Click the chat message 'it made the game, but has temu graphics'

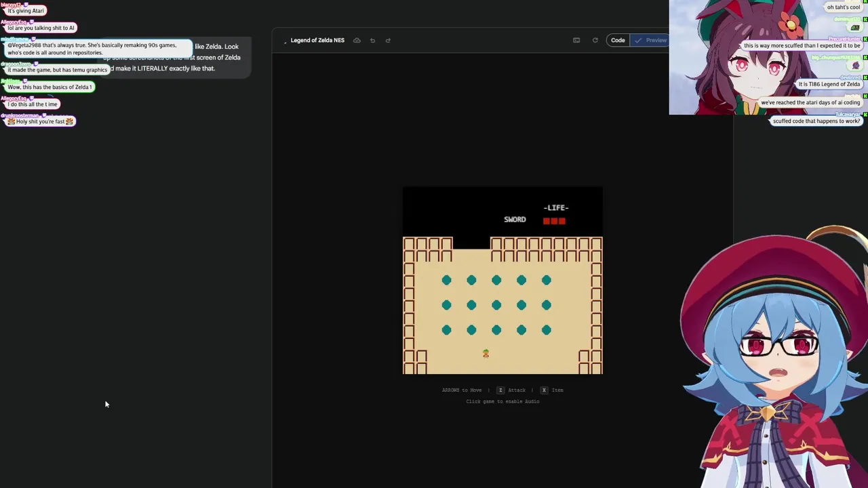pos(57,70)
